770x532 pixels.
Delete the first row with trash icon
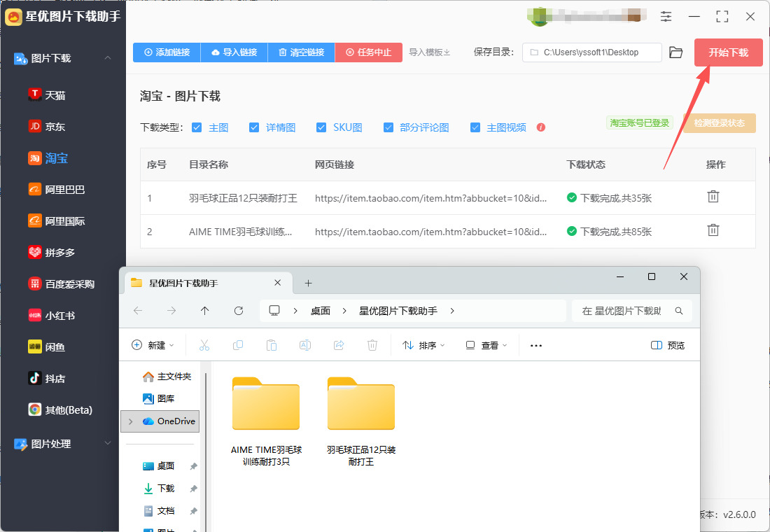(x=713, y=197)
